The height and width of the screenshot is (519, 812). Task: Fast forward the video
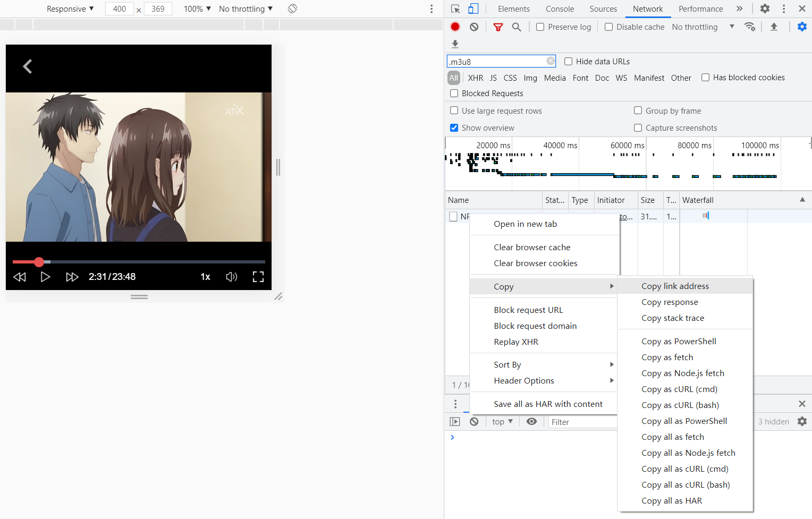72,277
